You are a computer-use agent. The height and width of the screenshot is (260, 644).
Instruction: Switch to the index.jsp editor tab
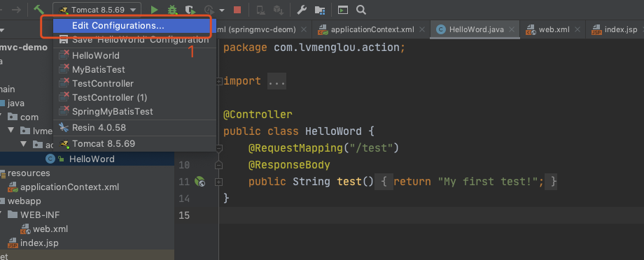click(x=615, y=29)
